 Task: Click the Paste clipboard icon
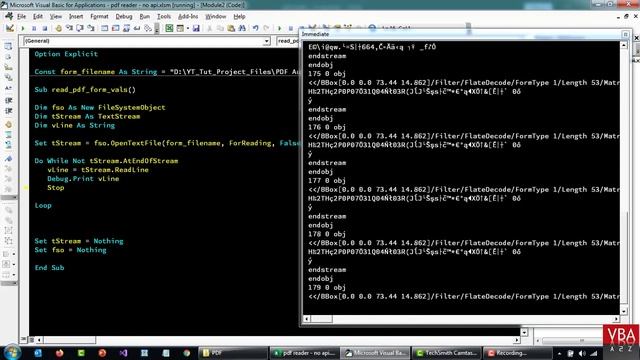click(231, 28)
